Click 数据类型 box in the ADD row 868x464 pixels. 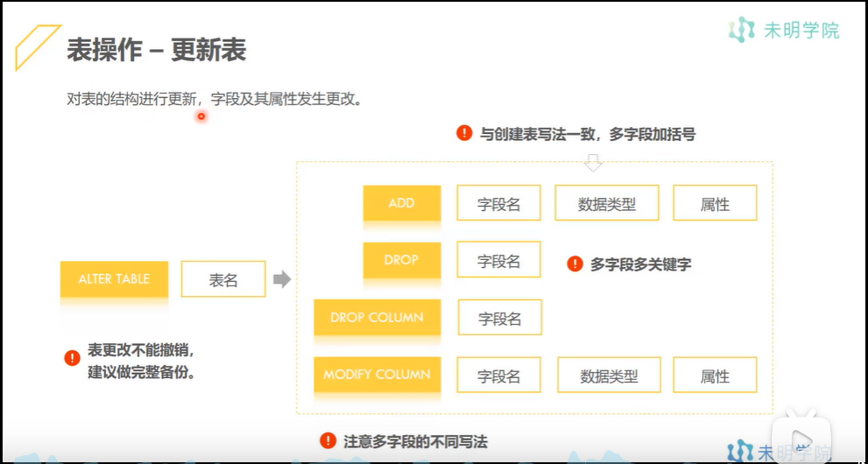(x=607, y=203)
